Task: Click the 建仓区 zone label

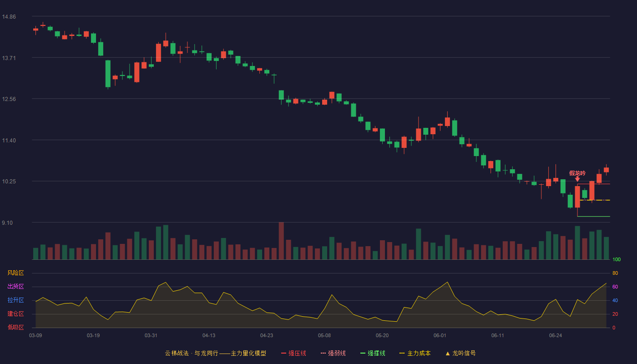Action: point(15,314)
